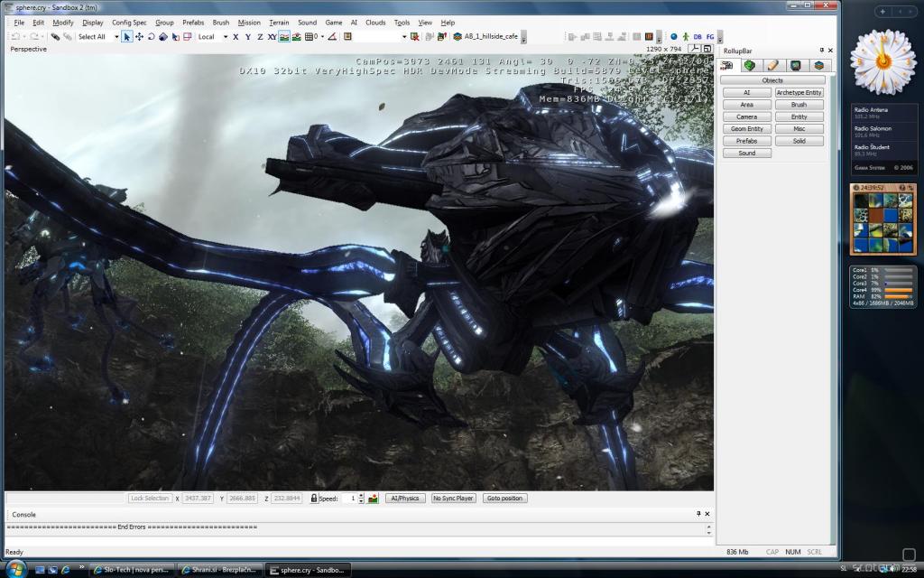Switch to RollupBar Modeling pencil tab
The width and height of the screenshot is (924, 578).
(x=772, y=65)
